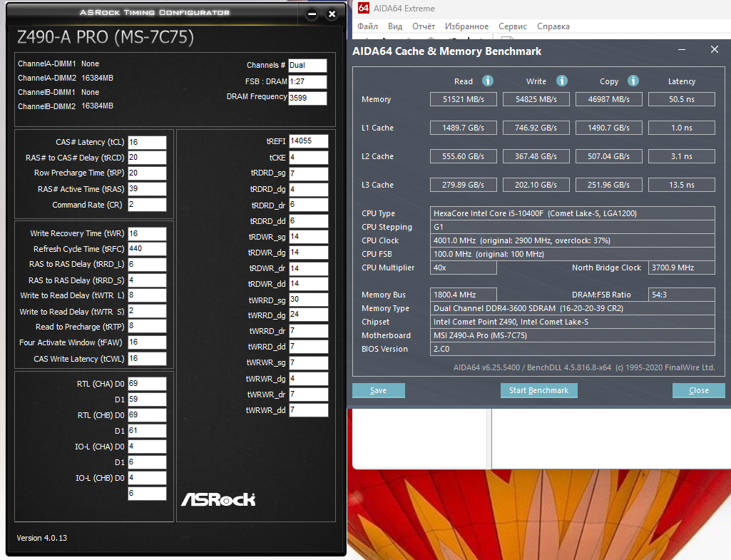Click the DRAM Frequency field
The width and height of the screenshot is (731, 560).
[x=307, y=98]
